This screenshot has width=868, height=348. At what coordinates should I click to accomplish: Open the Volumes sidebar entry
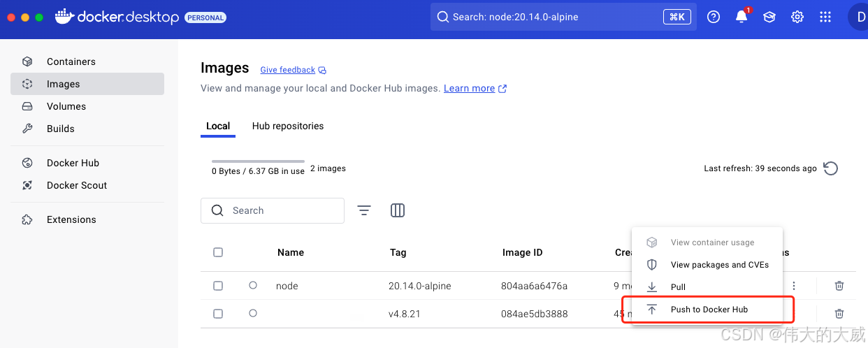pyautogui.click(x=87, y=106)
